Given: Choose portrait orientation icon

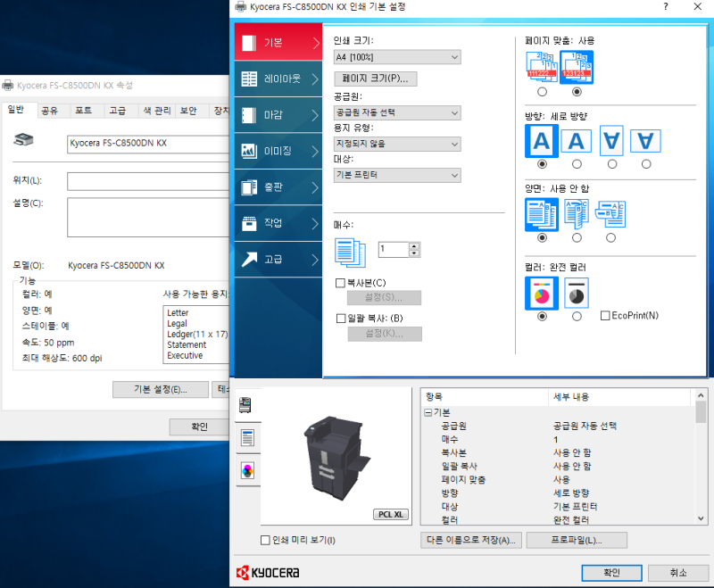Looking at the screenshot, I should coord(542,141).
